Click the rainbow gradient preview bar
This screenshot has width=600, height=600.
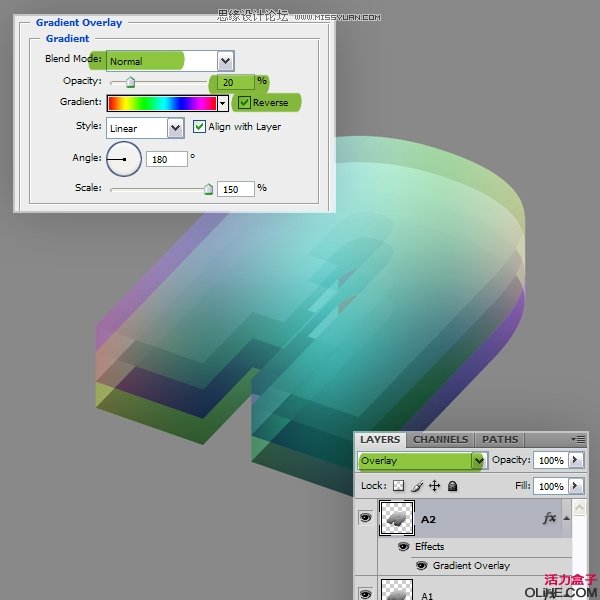(162, 103)
